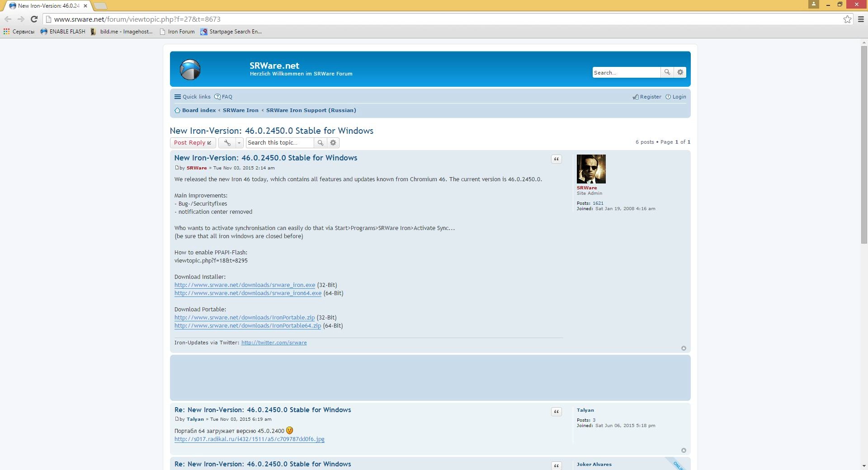This screenshot has width=868, height=470.
Task: Click the browser user profile icon
Action: (x=814, y=4)
